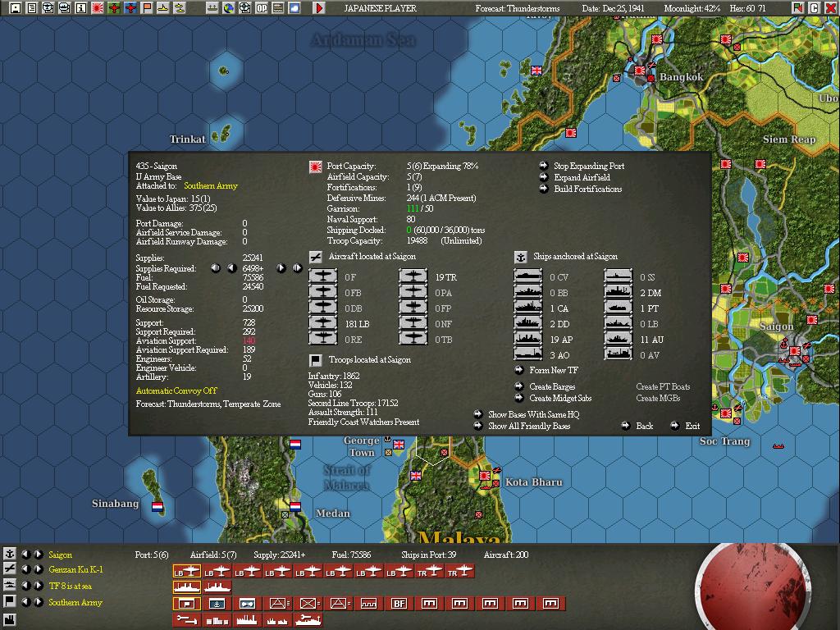Viewport: 840px width, 630px height.
Task: Select the second task force ship silhouette icon
Action: [217, 587]
